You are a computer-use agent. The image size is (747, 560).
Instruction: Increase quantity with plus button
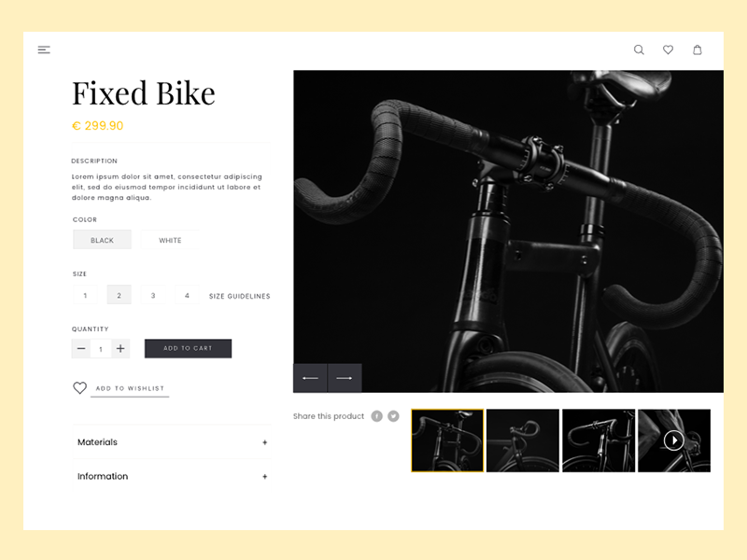120,348
